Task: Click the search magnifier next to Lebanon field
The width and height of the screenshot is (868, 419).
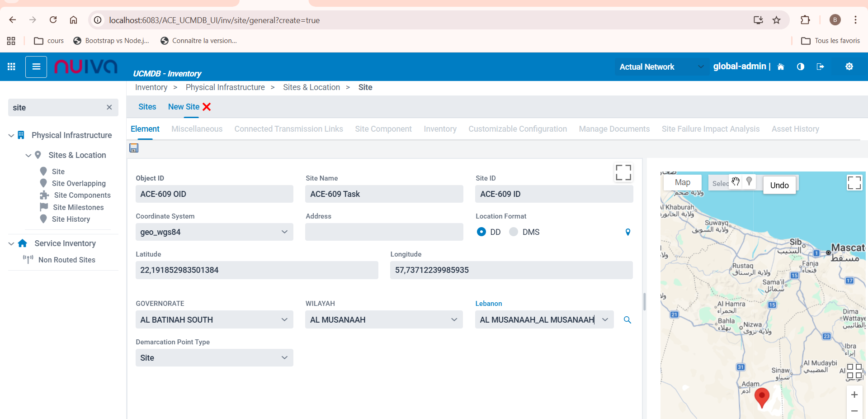Action: pos(627,320)
